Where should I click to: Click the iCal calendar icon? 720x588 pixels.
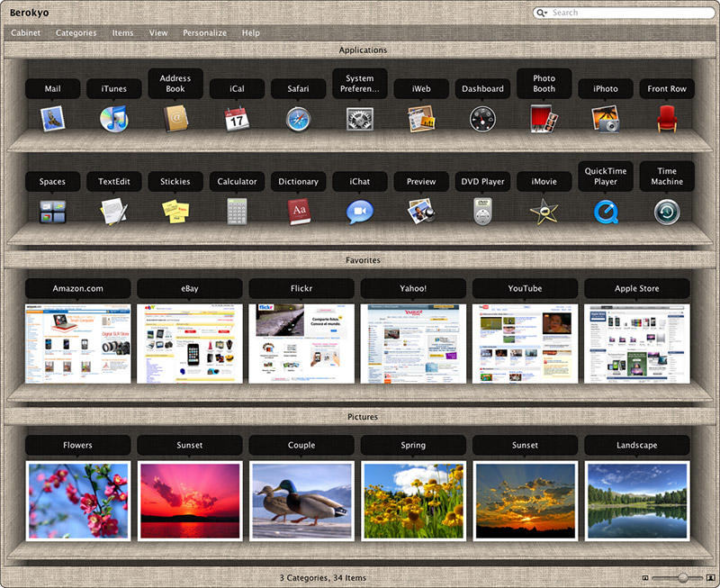(x=237, y=119)
